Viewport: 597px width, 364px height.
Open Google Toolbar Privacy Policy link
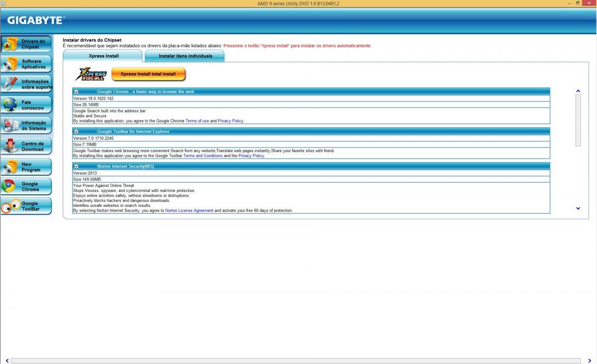[x=251, y=156]
